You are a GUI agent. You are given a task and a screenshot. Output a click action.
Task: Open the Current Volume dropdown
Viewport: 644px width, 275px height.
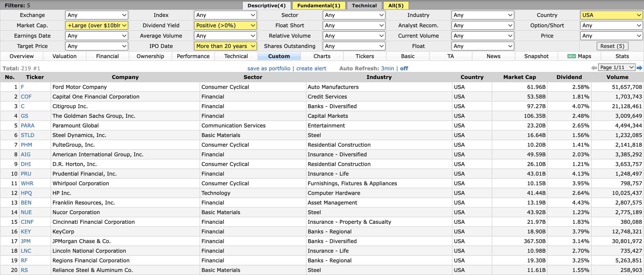click(x=483, y=36)
